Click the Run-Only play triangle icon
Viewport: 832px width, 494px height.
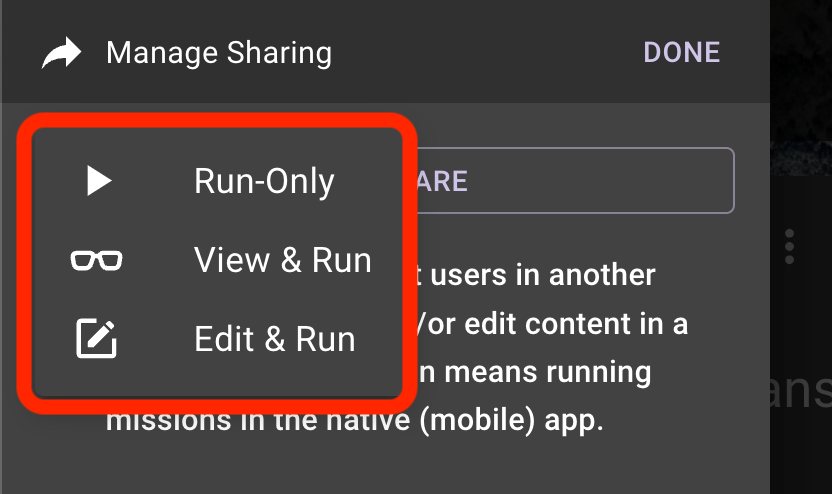point(99,181)
